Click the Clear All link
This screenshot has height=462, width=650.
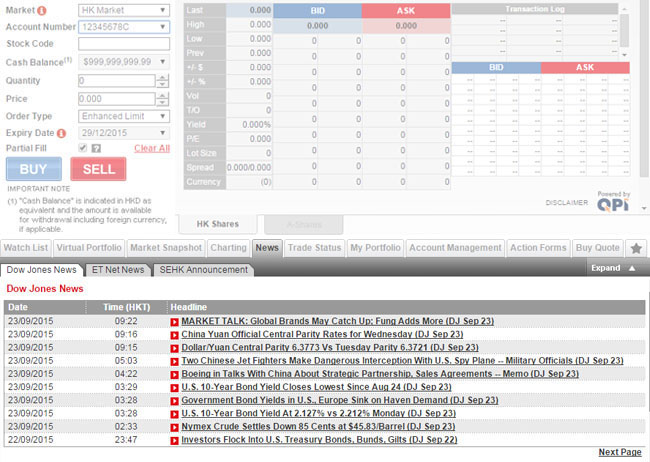point(152,148)
